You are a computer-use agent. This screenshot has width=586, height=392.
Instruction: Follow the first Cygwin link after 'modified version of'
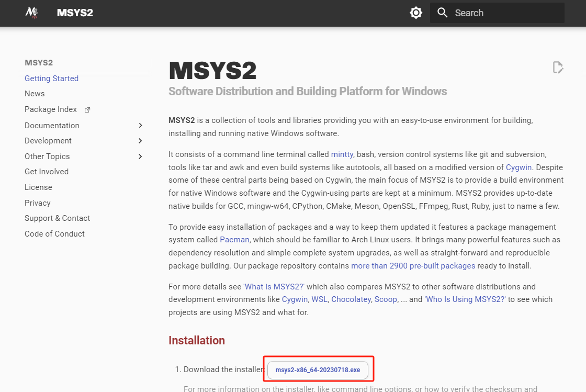click(519, 167)
